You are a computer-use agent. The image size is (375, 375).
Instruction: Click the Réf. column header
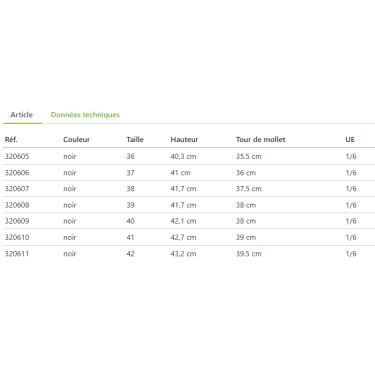click(11, 139)
